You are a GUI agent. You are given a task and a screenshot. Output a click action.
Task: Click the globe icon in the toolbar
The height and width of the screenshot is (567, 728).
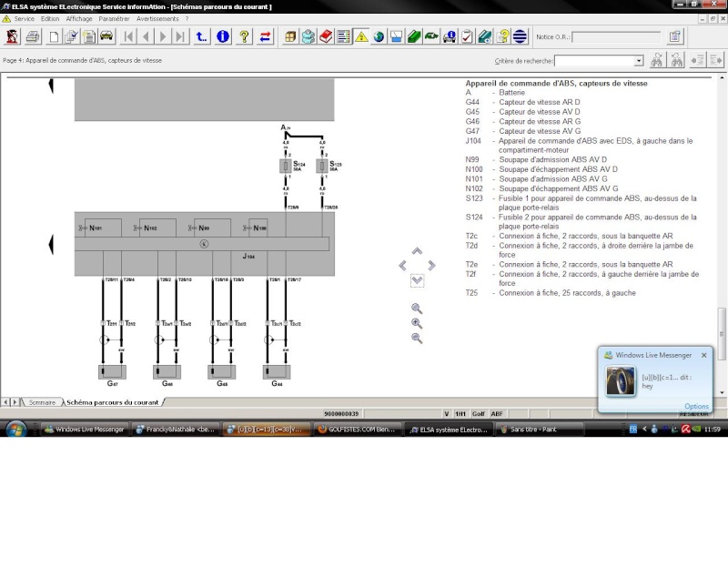[x=379, y=36]
